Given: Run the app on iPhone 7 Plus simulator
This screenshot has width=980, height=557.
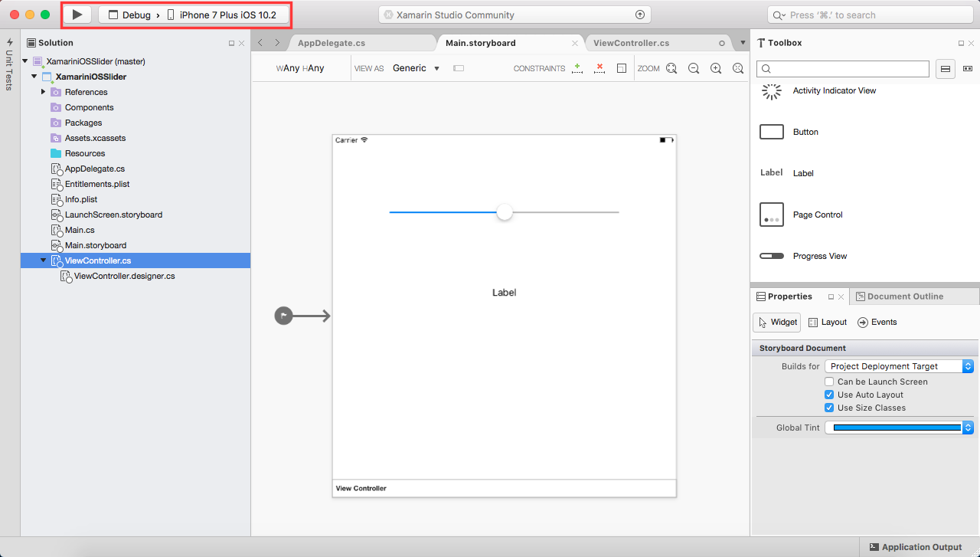Looking at the screenshot, I should (77, 14).
